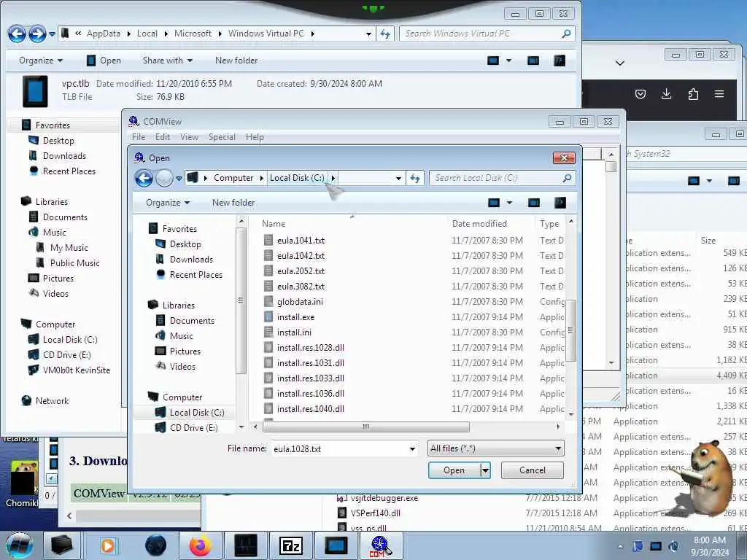This screenshot has width=747, height=560.
Task: Sort by the Date modified column header
Action: (479, 224)
